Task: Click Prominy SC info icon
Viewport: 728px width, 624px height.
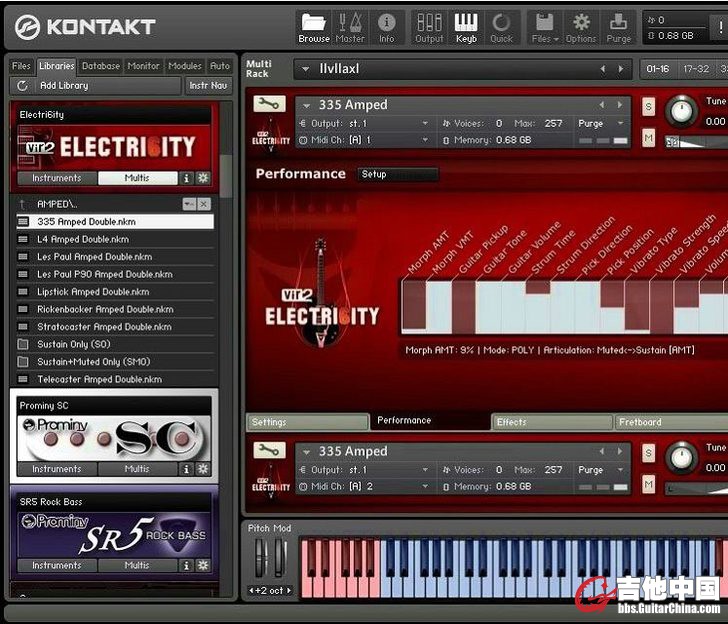Action: (x=186, y=469)
